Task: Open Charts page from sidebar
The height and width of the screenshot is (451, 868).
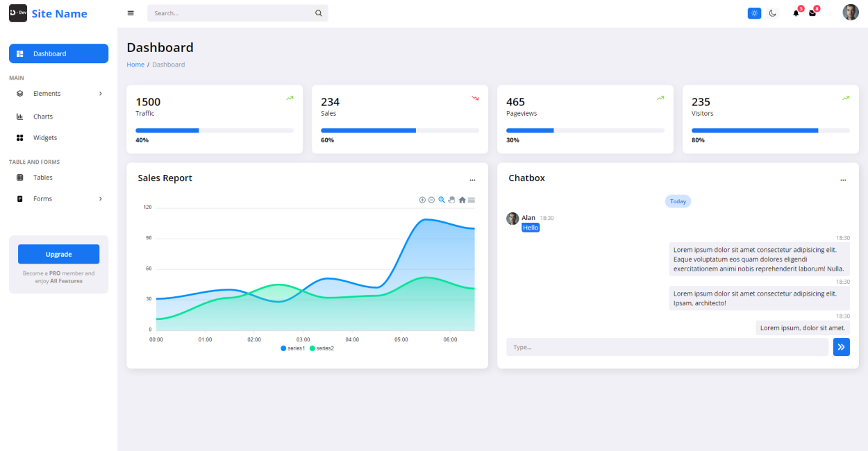Action: [43, 117]
